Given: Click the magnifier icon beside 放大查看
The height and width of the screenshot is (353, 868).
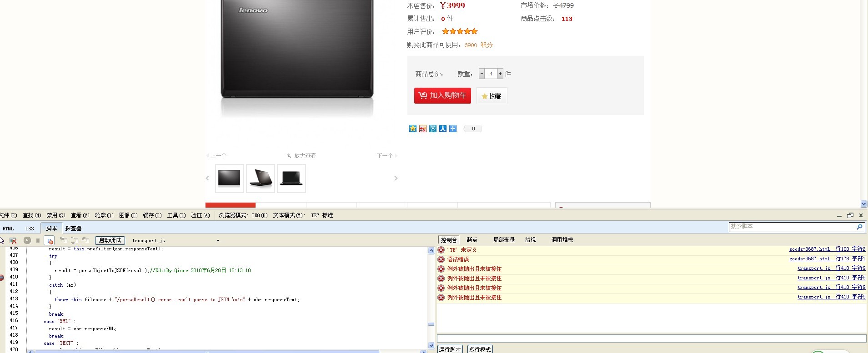Looking at the screenshot, I should coord(289,156).
